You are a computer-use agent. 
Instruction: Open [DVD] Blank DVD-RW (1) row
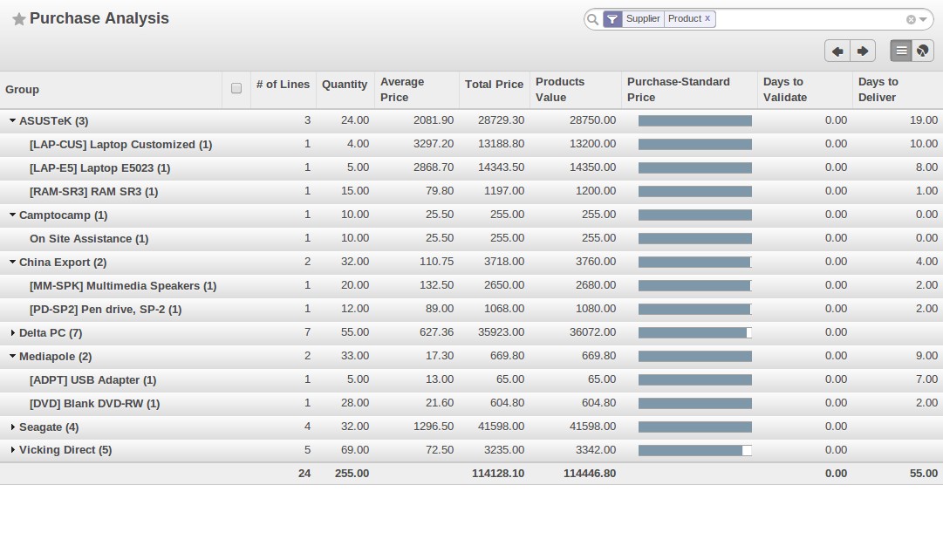coord(471,403)
